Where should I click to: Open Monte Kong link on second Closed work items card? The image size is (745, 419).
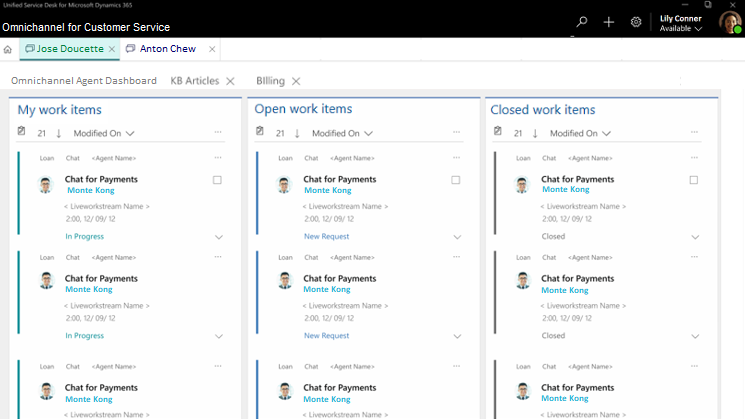point(565,290)
